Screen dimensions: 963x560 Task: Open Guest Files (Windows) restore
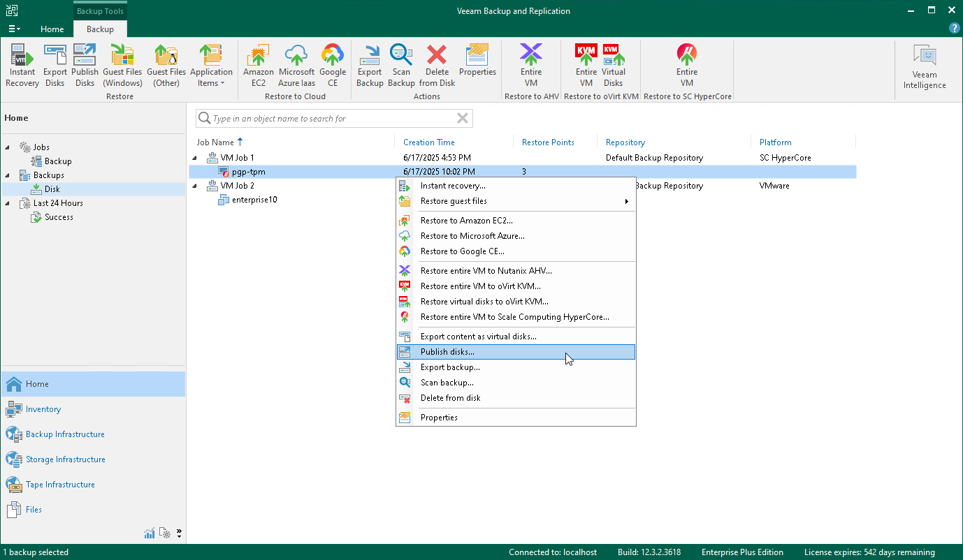click(x=122, y=66)
